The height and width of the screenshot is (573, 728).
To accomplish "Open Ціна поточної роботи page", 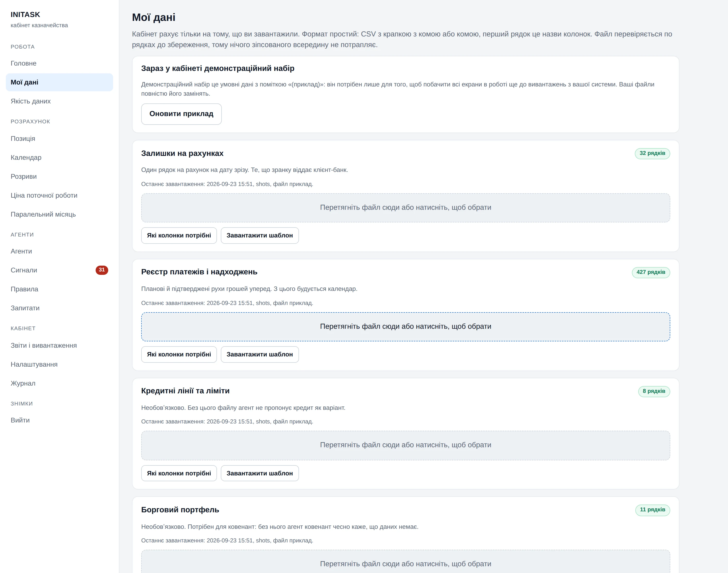I will click(59, 195).
